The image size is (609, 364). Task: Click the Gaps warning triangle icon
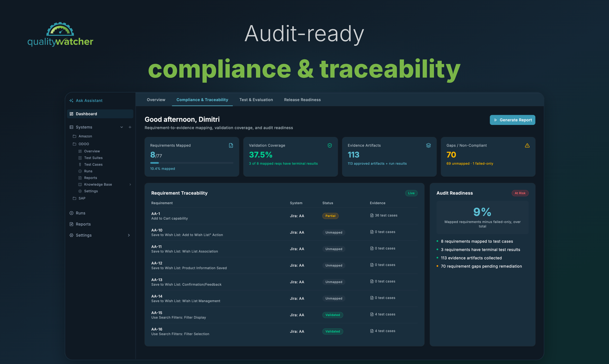coord(527,145)
